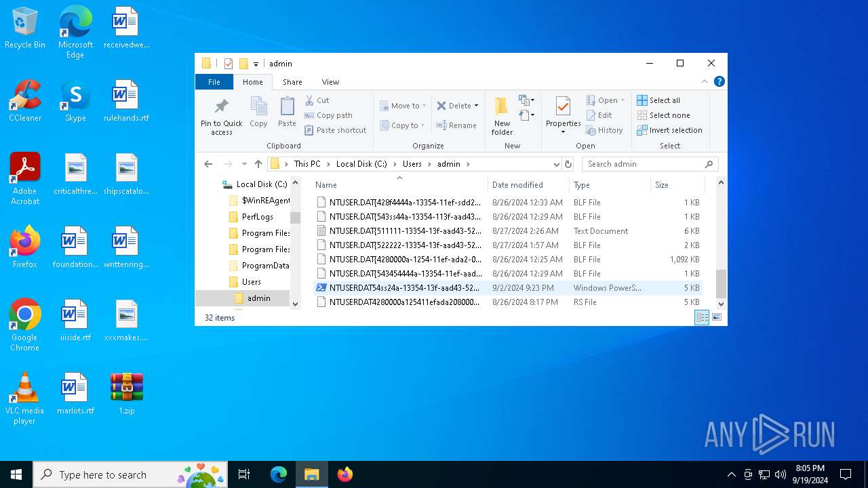Click the Copy ribbon icon
Image resolution: width=868 pixels, height=488 pixels.
(x=258, y=112)
